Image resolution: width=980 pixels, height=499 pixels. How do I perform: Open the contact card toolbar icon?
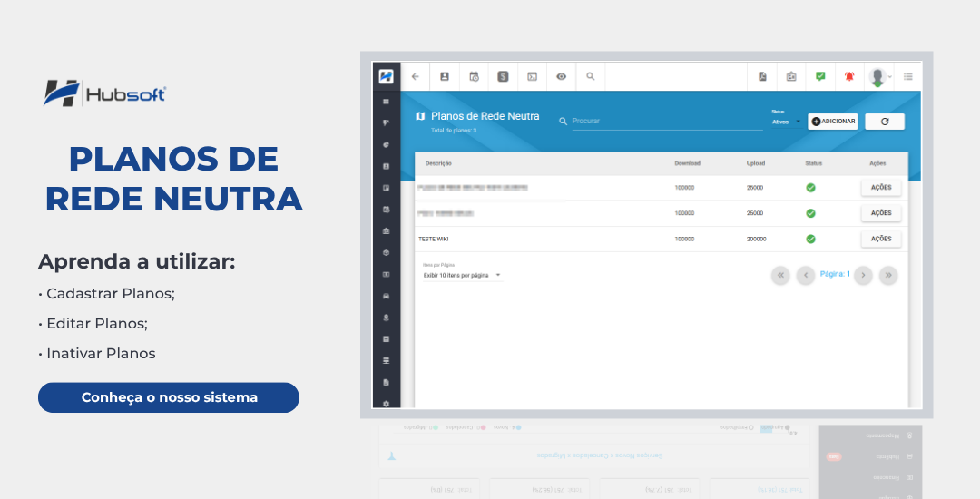(x=445, y=77)
